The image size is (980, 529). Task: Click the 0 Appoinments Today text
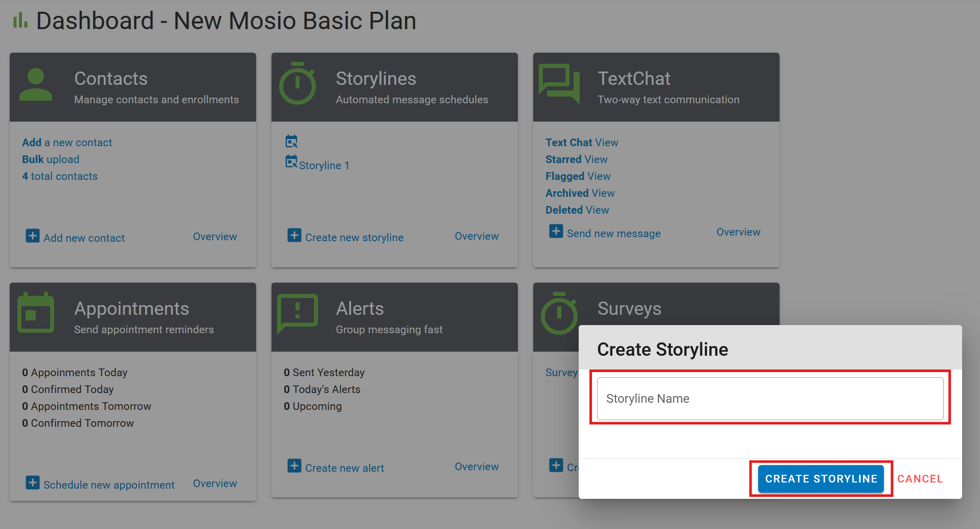click(75, 373)
